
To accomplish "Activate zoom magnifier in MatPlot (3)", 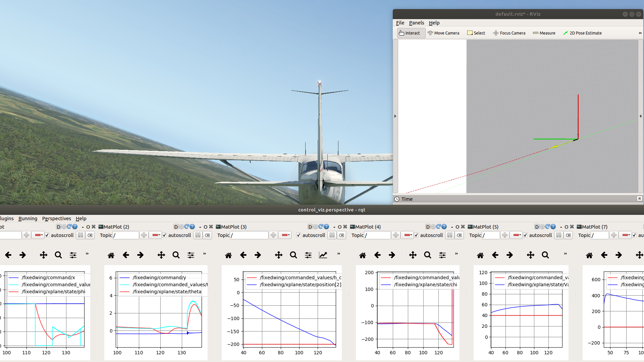I will [x=293, y=255].
